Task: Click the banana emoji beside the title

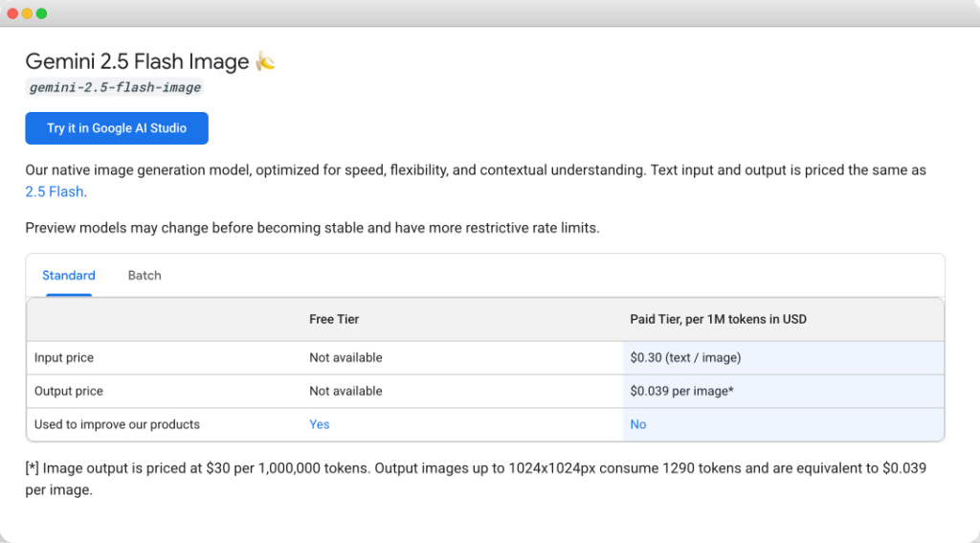Action: pos(265,62)
